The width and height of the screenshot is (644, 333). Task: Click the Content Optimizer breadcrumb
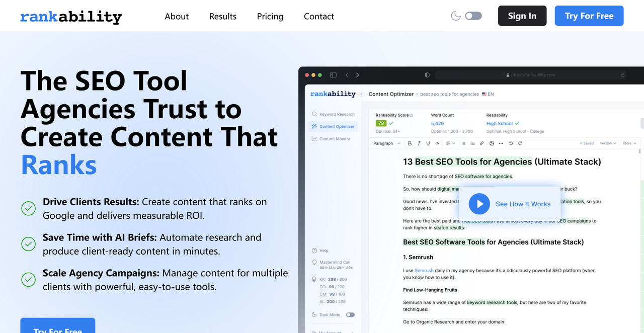(x=391, y=94)
